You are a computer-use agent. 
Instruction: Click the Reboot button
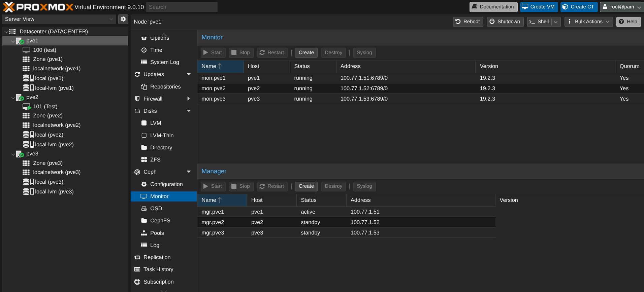[468, 22]
